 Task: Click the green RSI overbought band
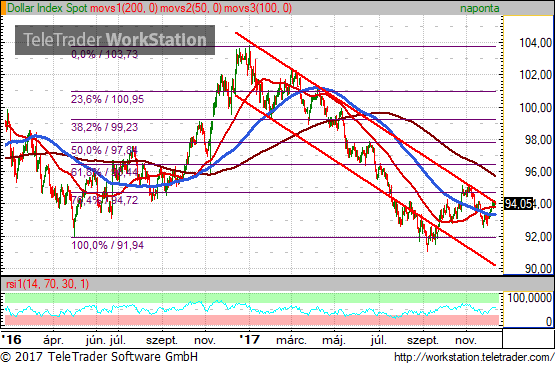(x=252, y=298)
